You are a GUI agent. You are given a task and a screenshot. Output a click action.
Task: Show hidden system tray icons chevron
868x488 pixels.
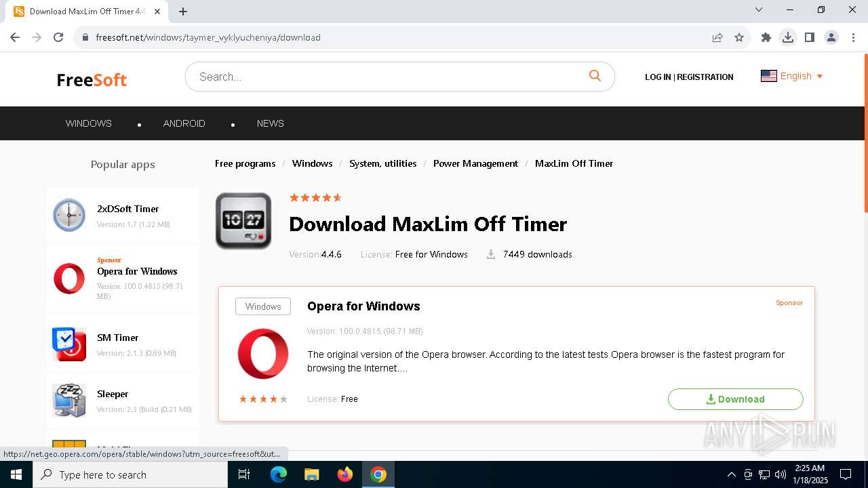(731, 474)
